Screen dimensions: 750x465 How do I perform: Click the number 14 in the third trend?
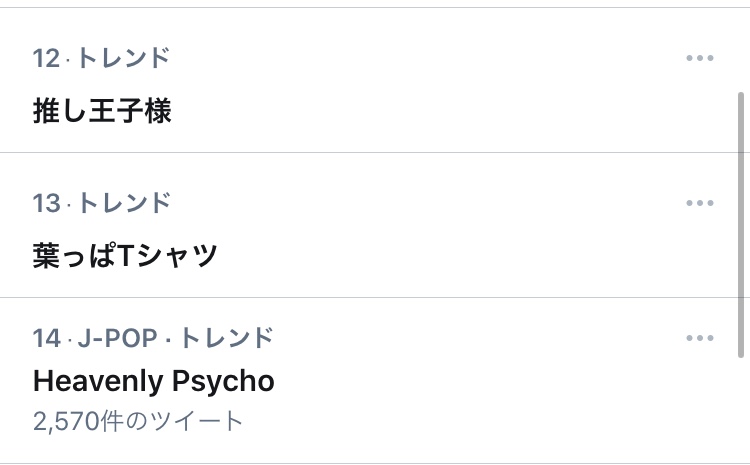[46, 338]
